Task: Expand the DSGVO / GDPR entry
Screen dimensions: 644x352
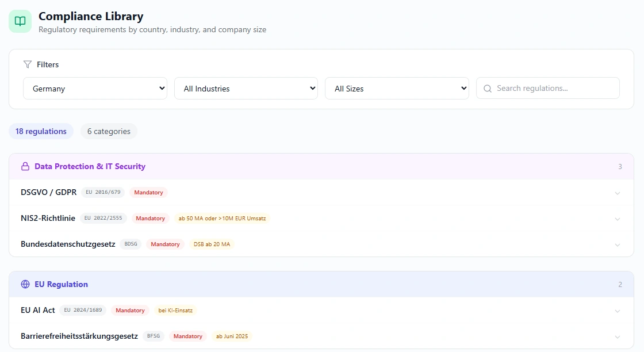Action: click(x=618, y=193)
